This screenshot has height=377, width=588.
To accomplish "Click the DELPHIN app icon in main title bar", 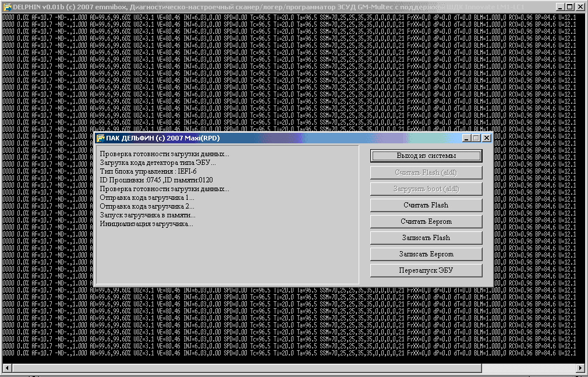I will coord(8,6).
